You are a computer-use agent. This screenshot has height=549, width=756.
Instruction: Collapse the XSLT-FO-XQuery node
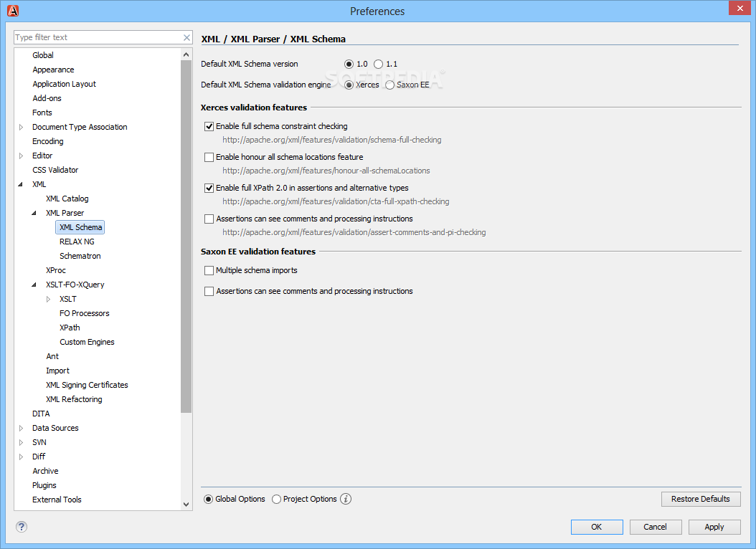pyautogui.click(x=34, y=285)
